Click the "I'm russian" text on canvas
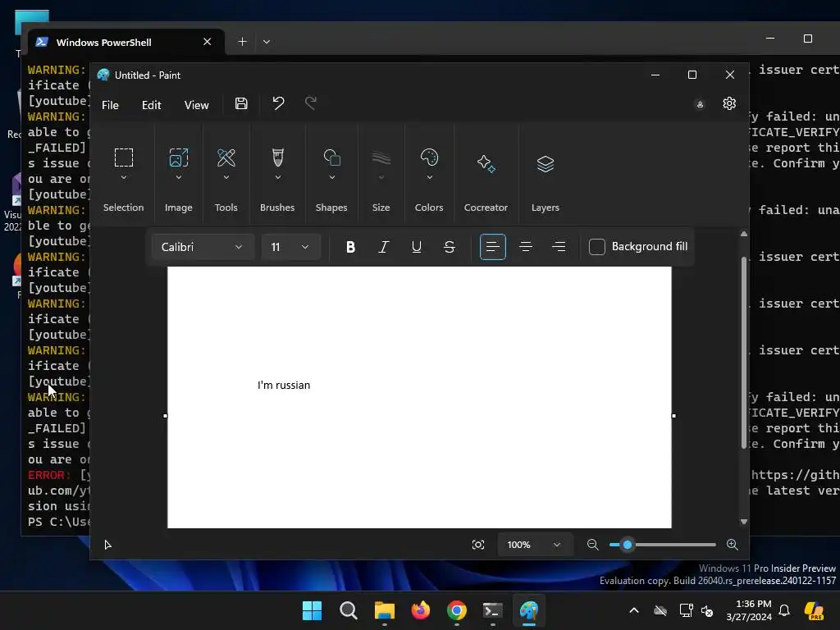 [284, 385]
